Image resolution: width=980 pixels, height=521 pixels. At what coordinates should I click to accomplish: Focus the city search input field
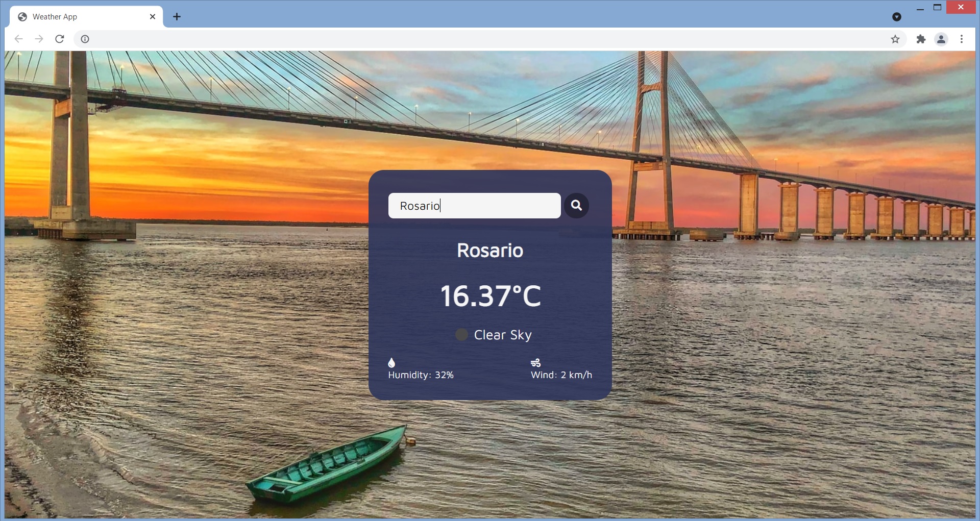[x=474, y=206]
